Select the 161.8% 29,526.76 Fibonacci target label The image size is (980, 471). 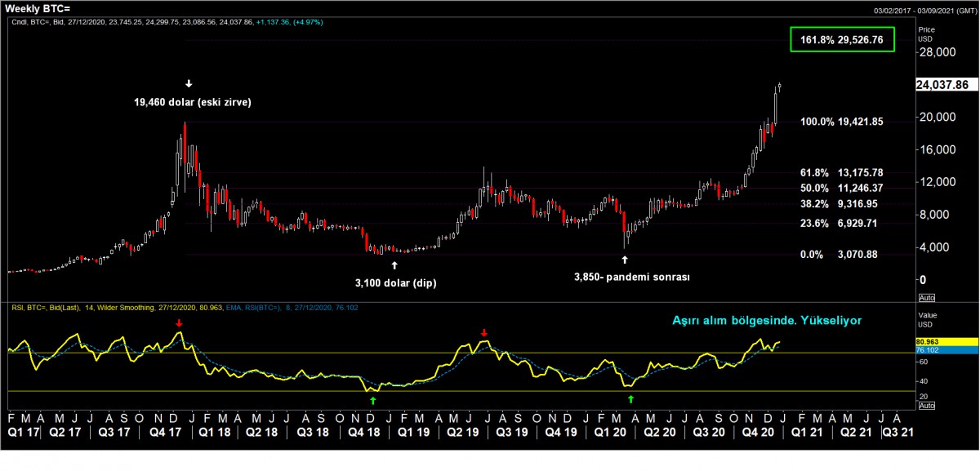843,38
